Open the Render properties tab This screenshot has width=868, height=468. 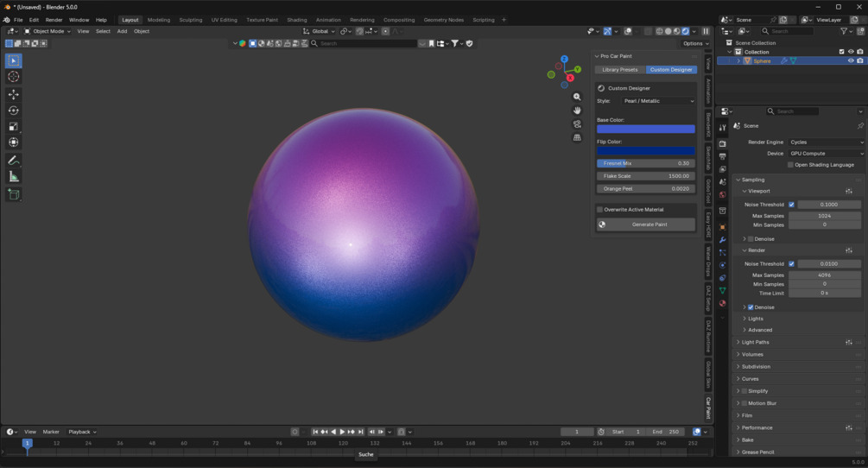(x=722, y=144)
